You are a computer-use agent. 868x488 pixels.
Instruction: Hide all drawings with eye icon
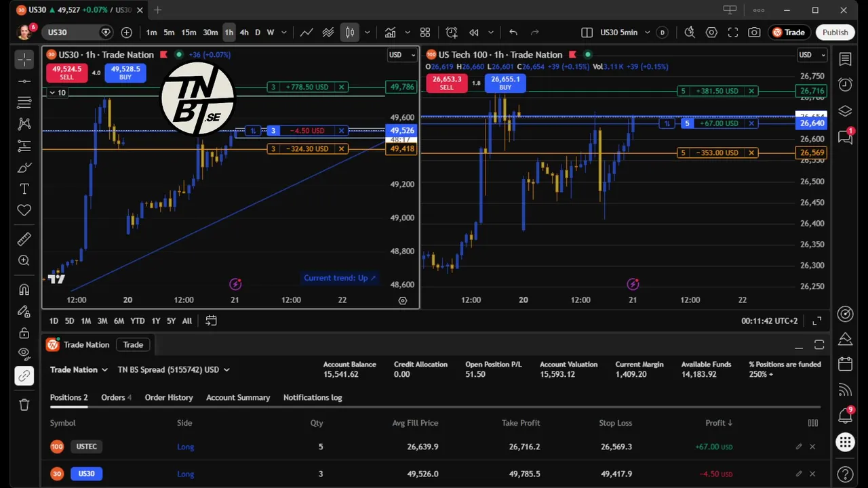click(x=24, y=354)
